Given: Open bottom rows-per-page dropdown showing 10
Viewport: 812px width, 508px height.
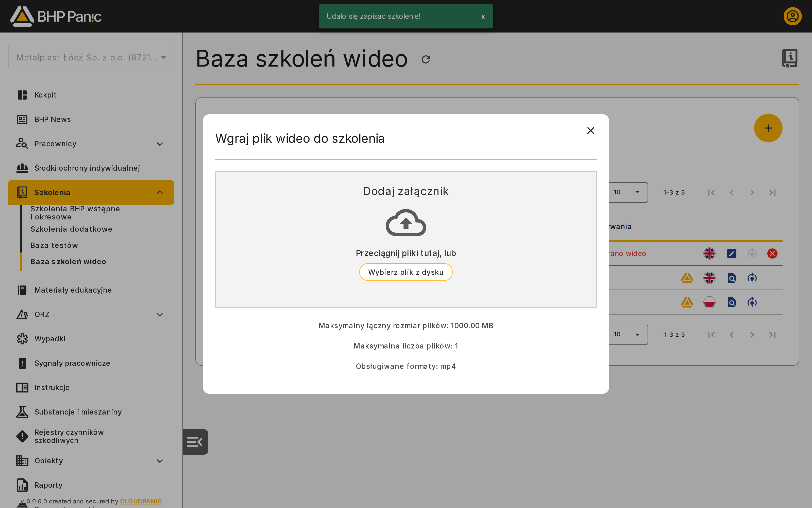Looking at the screenshot, I should 628,334.
